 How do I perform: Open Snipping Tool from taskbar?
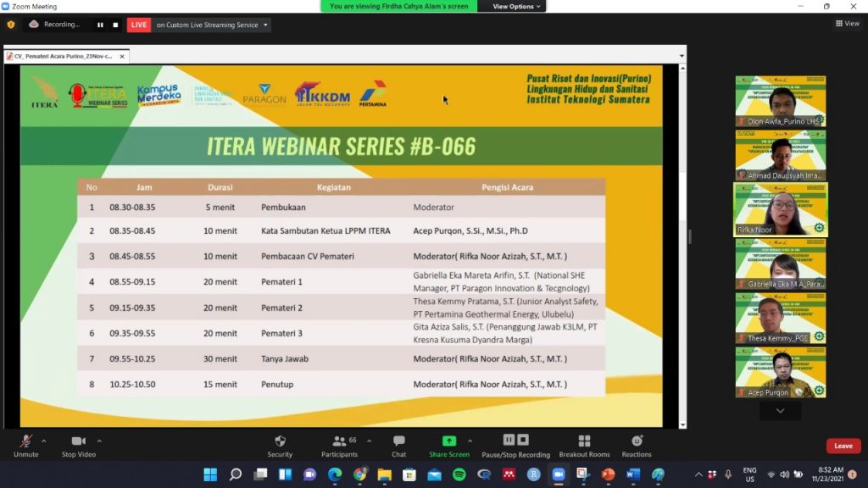583,474
